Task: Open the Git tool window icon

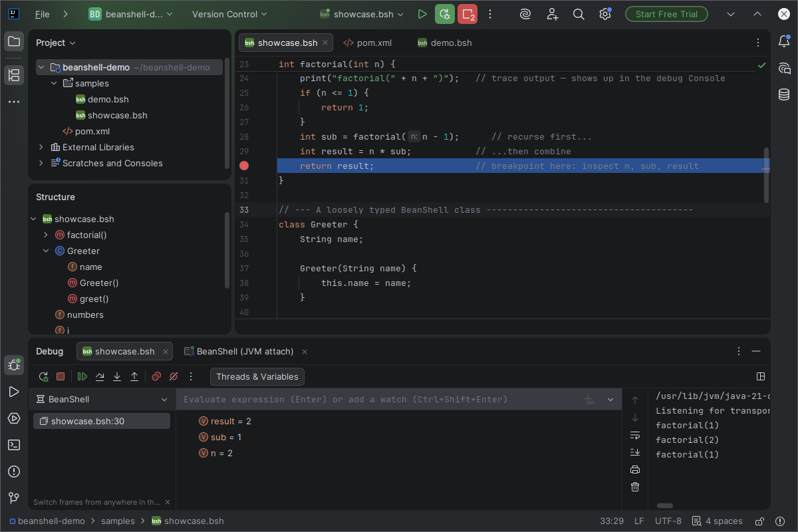Action: click(13, 497)
